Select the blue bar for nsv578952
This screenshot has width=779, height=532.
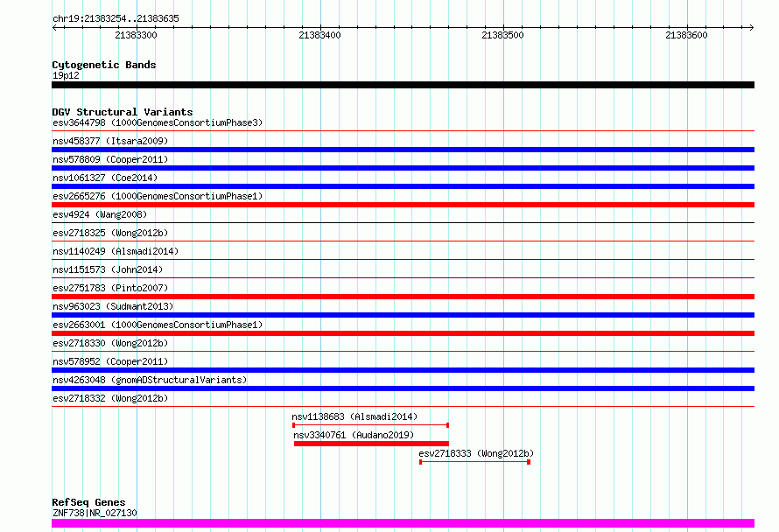pyautogui.click(x=403, y=370)
